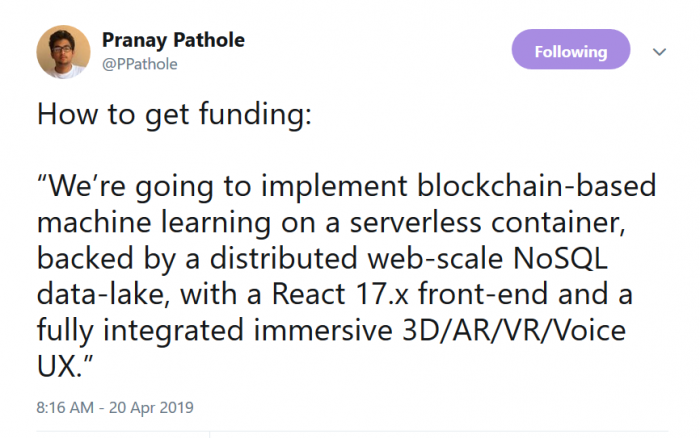Click the word 'blockchain-based' in the tweet

[537, 185]
